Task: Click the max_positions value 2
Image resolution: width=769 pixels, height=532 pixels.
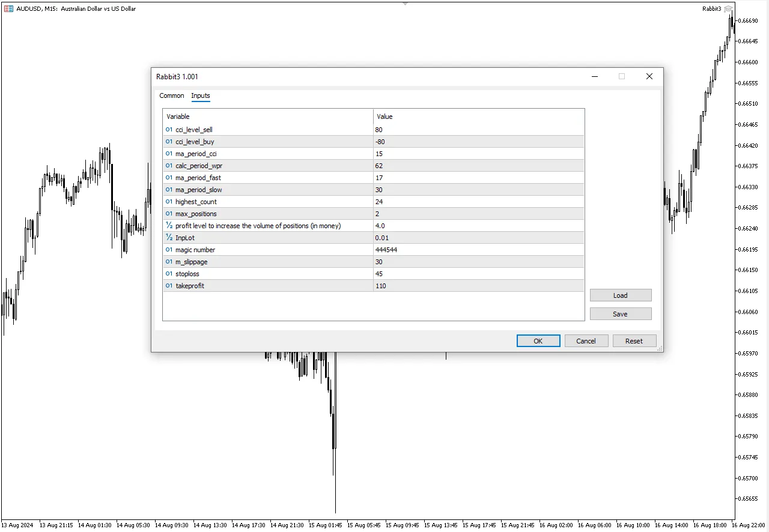Action: [x=377, y=214]
